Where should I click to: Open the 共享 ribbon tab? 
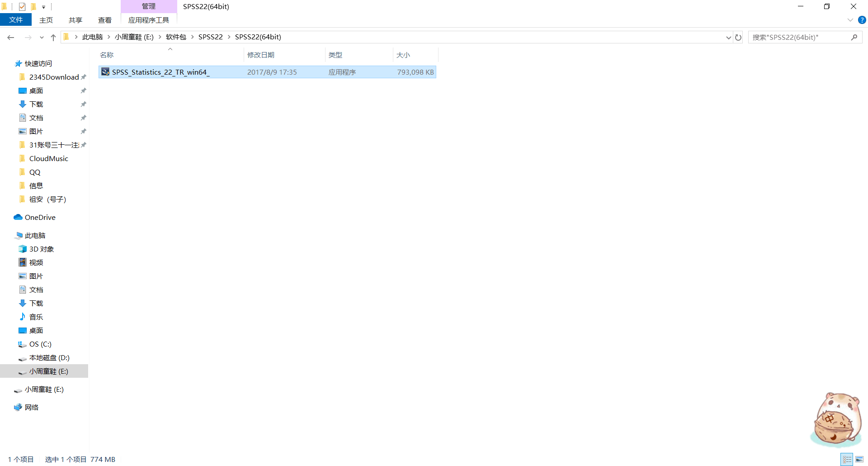75,20
